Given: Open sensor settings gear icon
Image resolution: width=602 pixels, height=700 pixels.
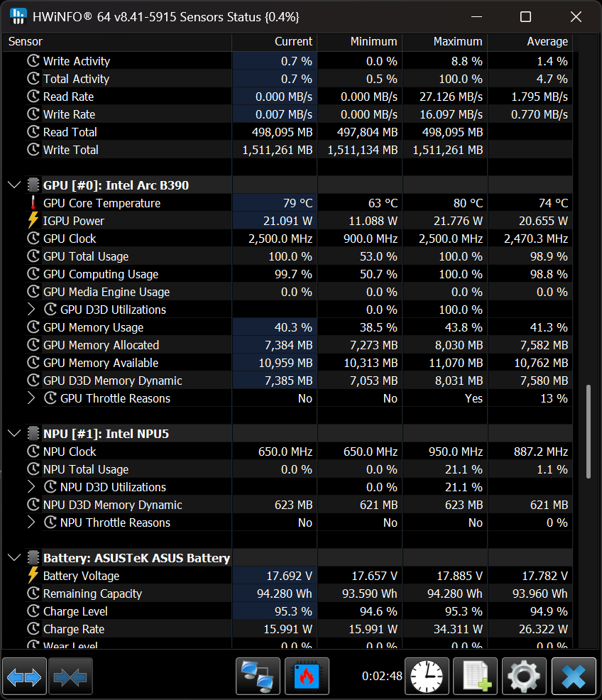Looking at the screenshot, I should click(524, 677).
